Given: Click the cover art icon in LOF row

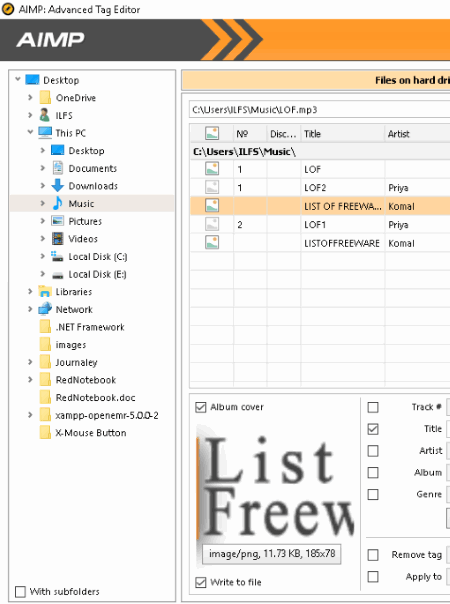Looking at the screenshot, I should (x=212, y=169).
